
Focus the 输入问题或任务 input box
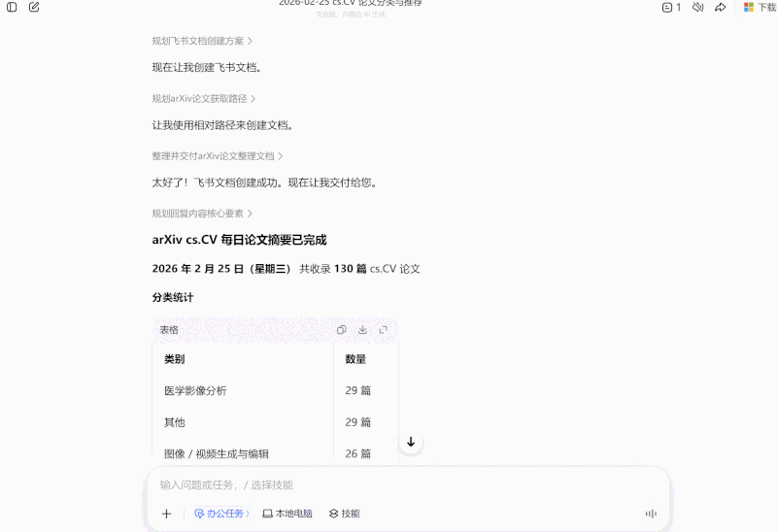pos(407,485)
